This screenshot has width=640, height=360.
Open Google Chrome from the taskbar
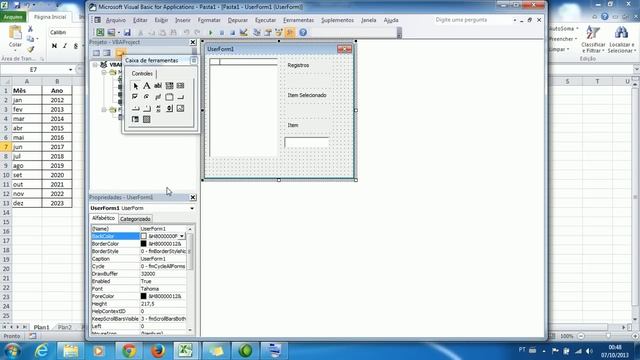[x=129, y=351]
